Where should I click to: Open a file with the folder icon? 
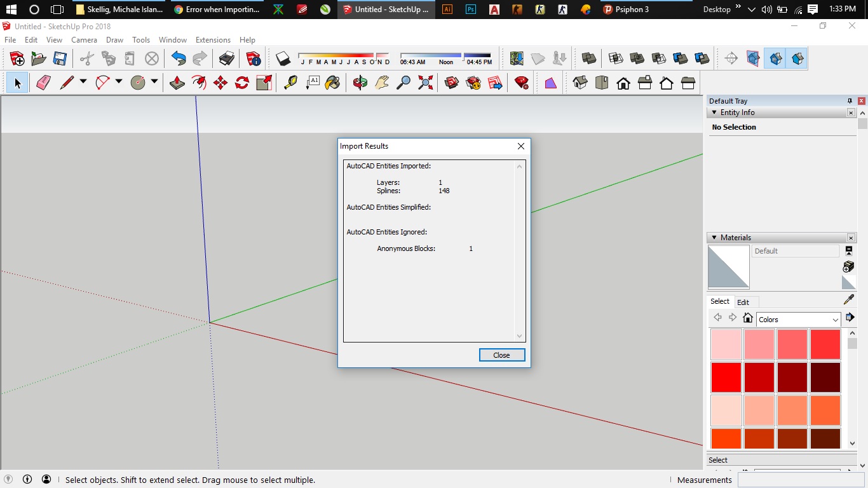click(x=39, y=59)
